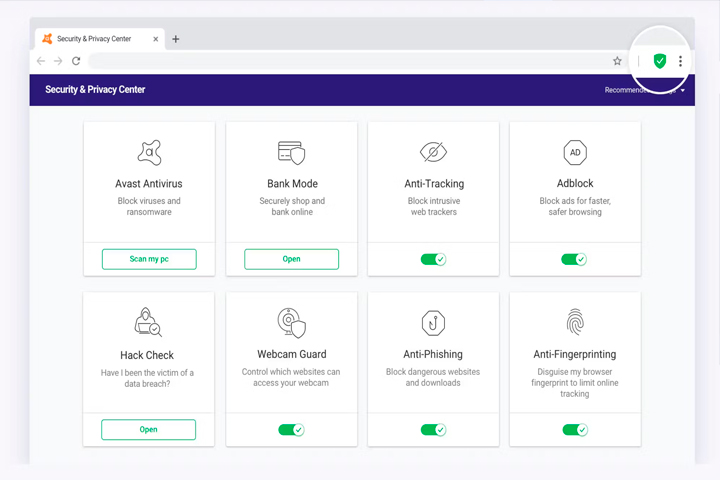Viewport: 720px width, 480px height.
Task: Switch off the Webcam Guard toggle
Action: pyautogui.click(x=292, y=429)
